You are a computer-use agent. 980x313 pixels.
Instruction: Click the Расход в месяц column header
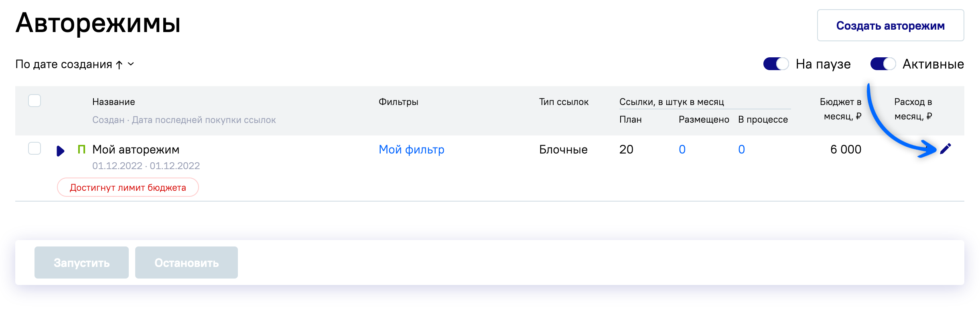click(x=913, y=109)
